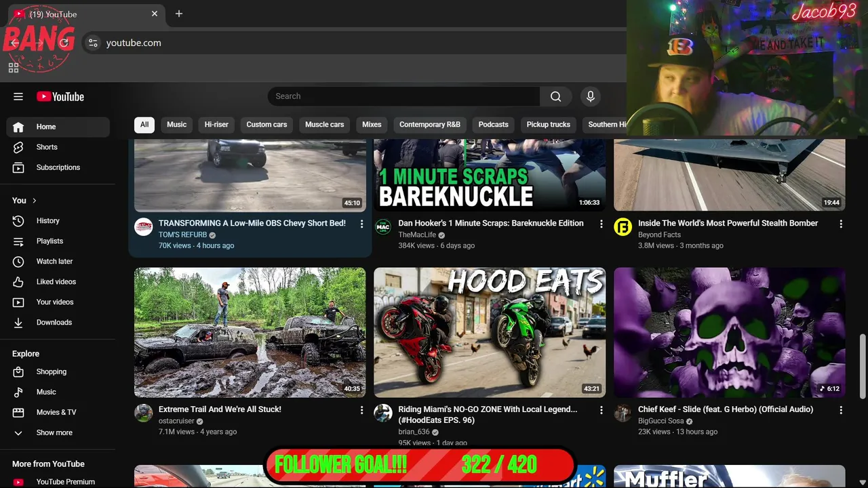This screenshot has width=868, height=488.
Task: Open a new browser tab
Action: (x=179, y=14)
